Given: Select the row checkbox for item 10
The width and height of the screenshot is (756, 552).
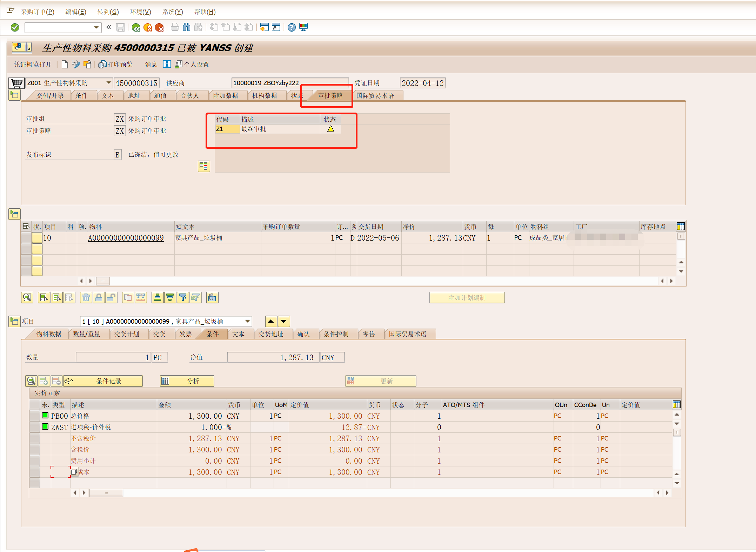Looking at the screenshot, I should pyautogui.click(x=26, y=237).
